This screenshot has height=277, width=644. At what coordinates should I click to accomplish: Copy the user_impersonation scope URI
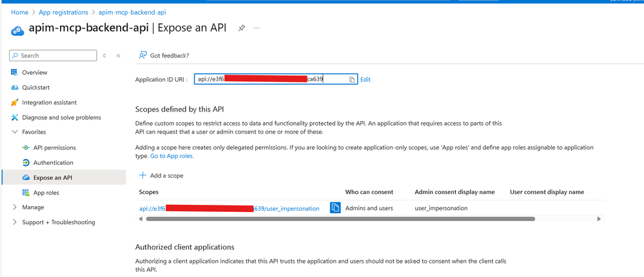point(336,207)
